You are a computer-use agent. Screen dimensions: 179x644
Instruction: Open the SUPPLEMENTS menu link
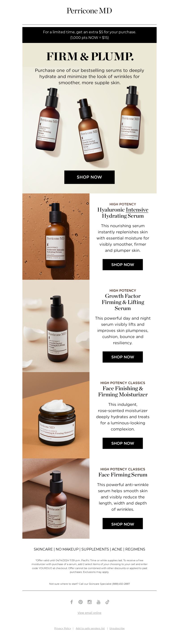[x=95, y=549]
